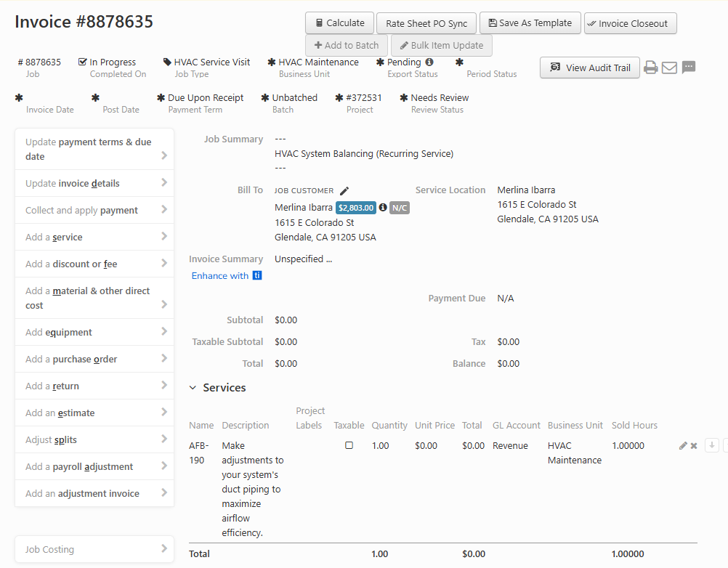The width and height of the screenshot is (728, 568).
Task: Open Add an estimate option
Action: click(94, 413)
